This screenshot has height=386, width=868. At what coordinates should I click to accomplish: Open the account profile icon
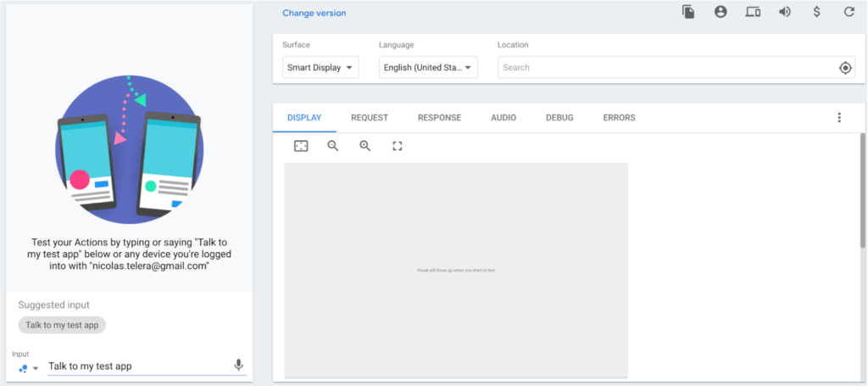pos(721,12)
